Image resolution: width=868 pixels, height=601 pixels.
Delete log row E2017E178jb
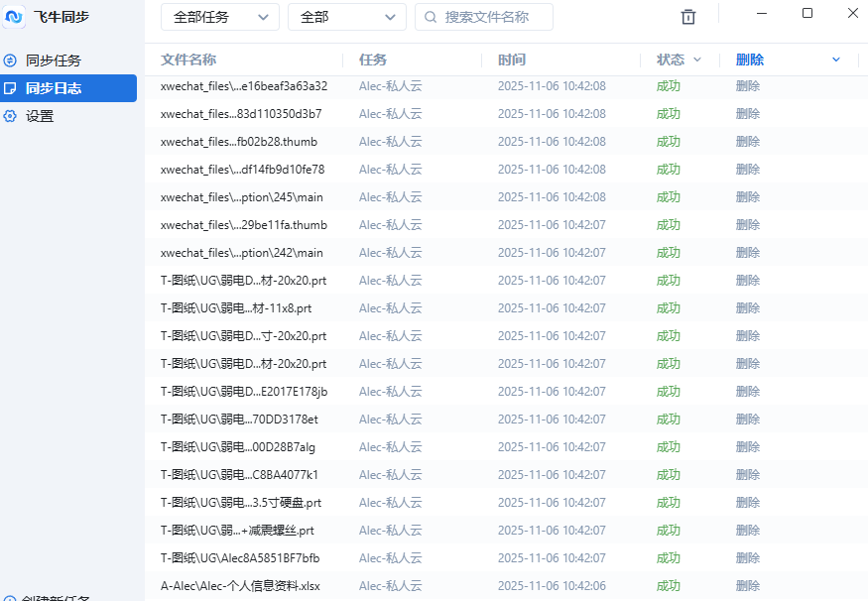point(747,392)
